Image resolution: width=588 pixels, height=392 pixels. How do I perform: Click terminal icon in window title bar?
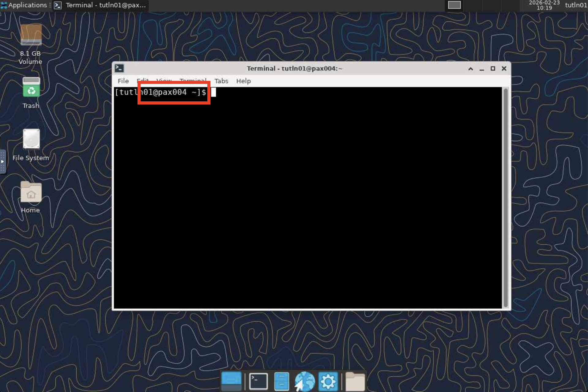[119, 68]
